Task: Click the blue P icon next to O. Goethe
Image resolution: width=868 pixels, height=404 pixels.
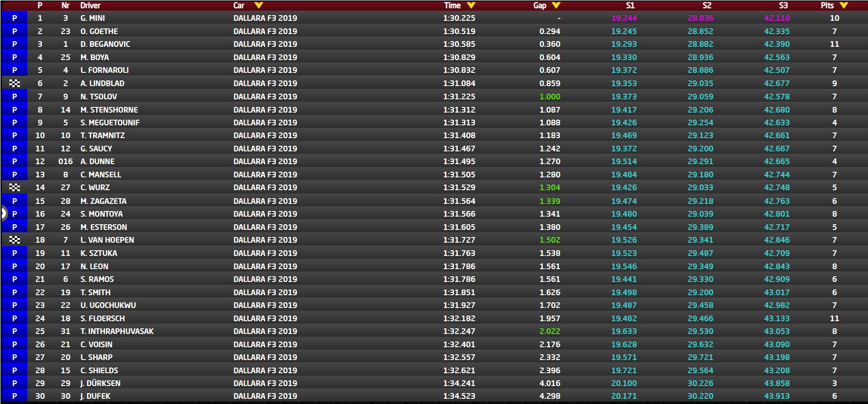Action: (x=15, y=31)
